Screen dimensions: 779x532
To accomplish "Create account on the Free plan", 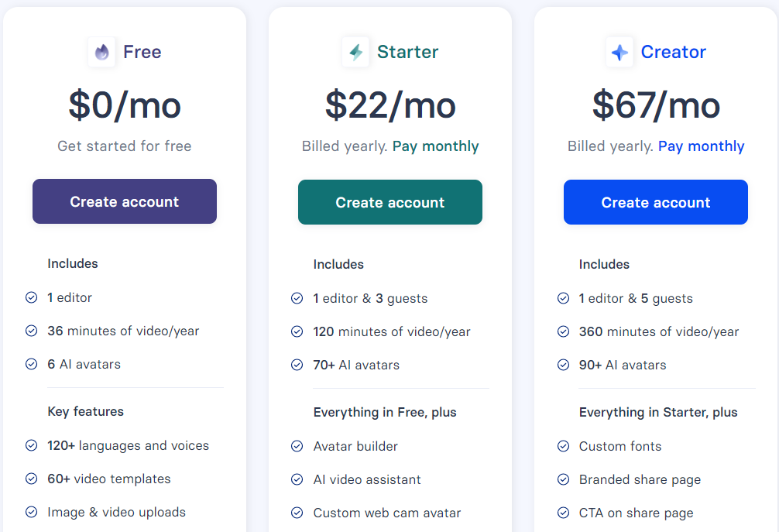I will pyautogui.click(x=125, y=201).
